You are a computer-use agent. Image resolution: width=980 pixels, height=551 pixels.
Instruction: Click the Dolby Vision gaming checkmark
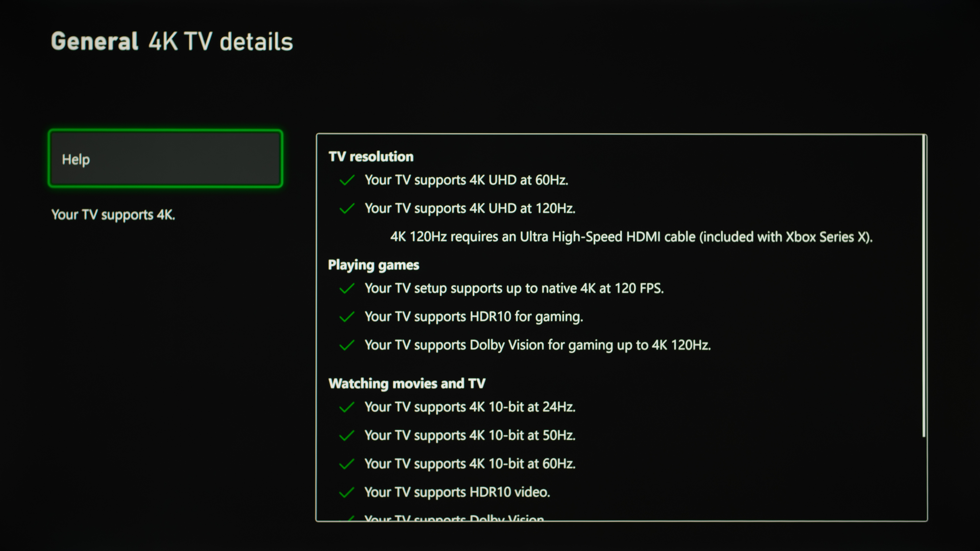(x=347, y=345)
